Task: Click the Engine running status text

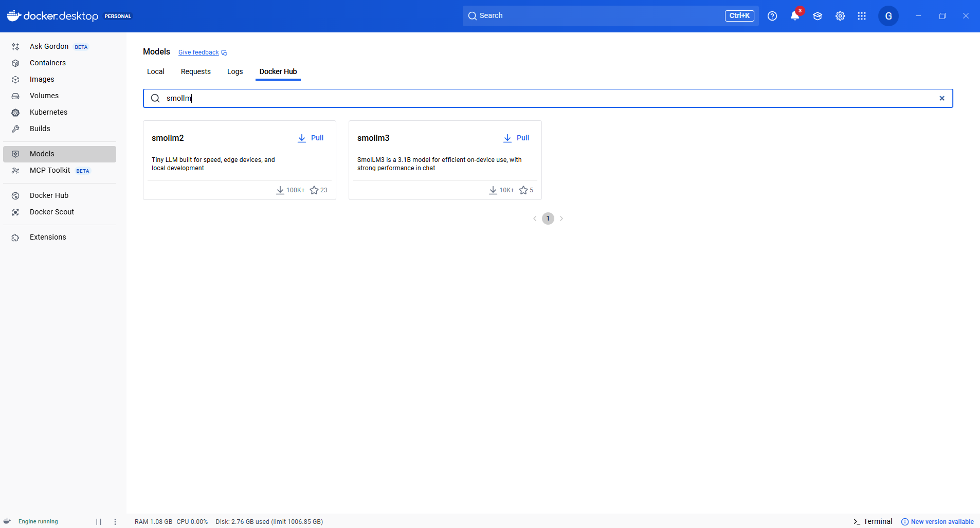Action: pyautogui.click(x=38, y=522)
